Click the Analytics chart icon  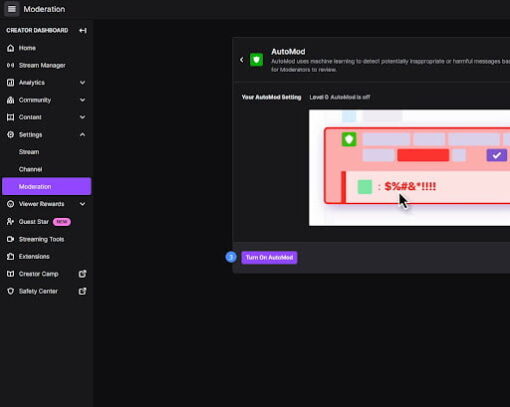coord(11,83)
